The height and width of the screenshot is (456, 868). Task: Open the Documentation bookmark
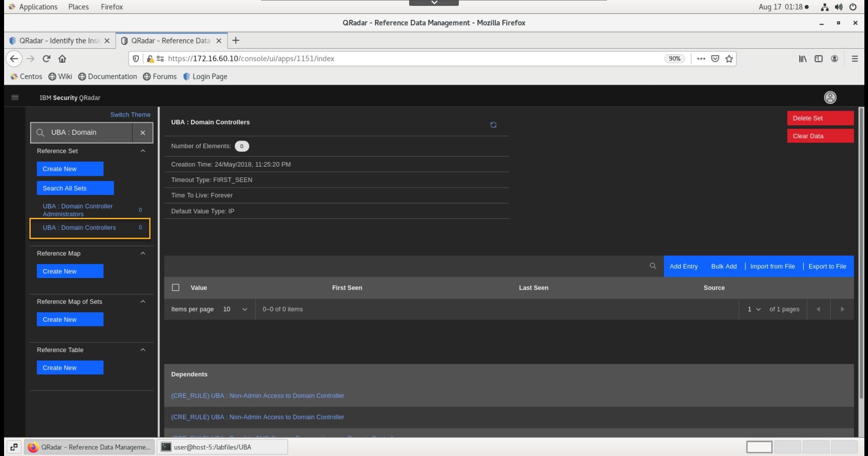click(108, 77)
